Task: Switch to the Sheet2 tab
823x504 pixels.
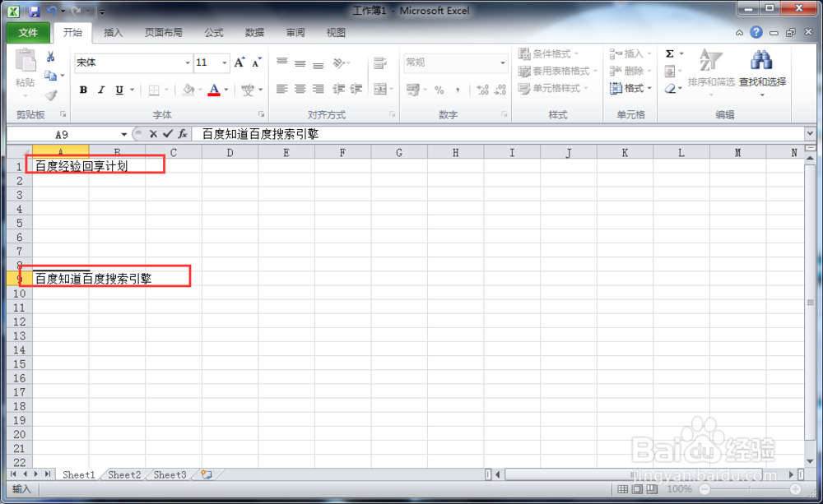Action: pyautogui.click(x=124, y=474)
